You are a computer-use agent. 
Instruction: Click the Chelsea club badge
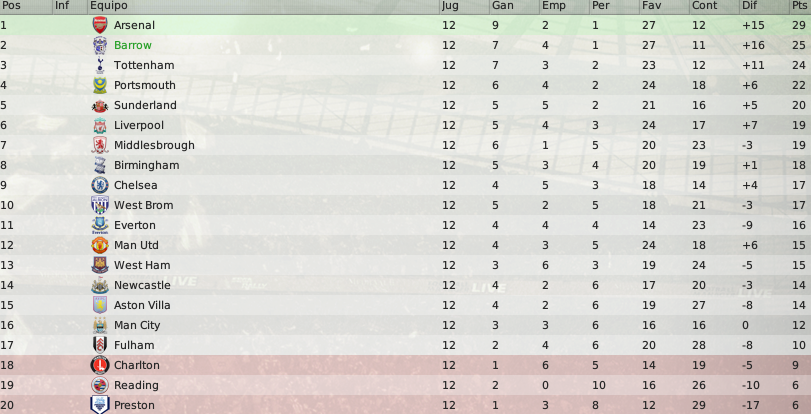pos(100,185)
